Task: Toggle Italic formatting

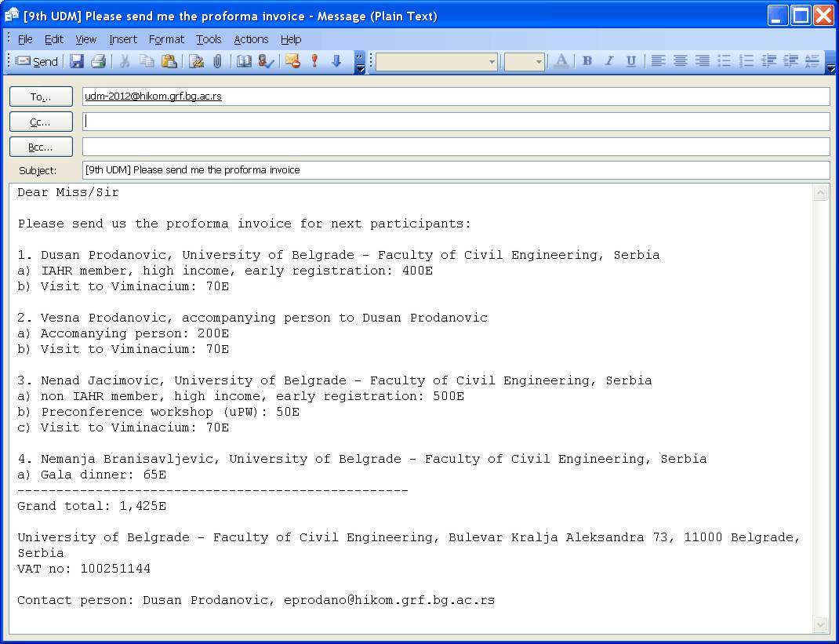Action: [608, 61]
